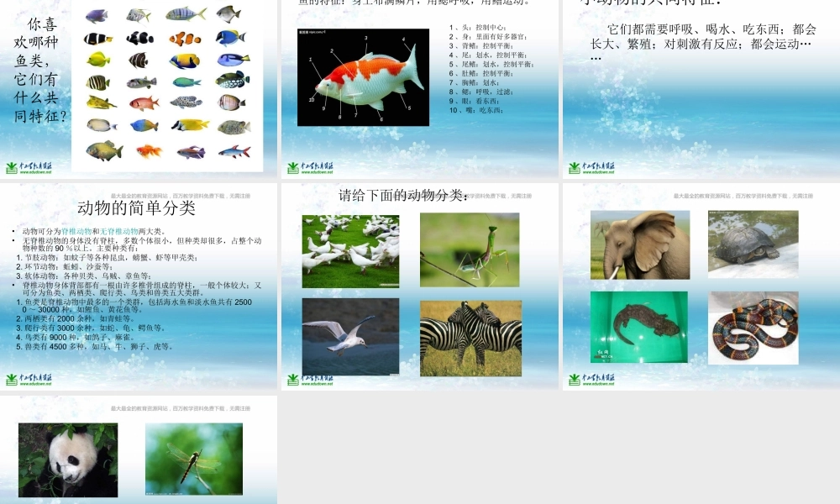
Task: Click the 无脊椎动物 colored text
Action: (x=118, y=229)
